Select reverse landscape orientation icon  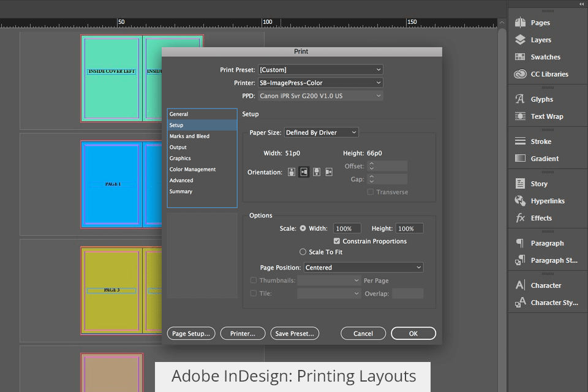(329, 172)
